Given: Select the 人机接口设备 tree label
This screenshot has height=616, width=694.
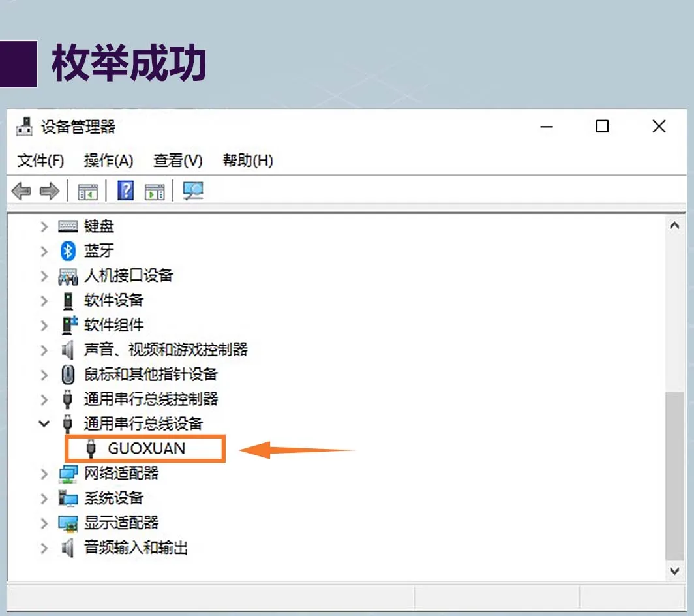Looking at the screenshot, I should pos(128,276).
